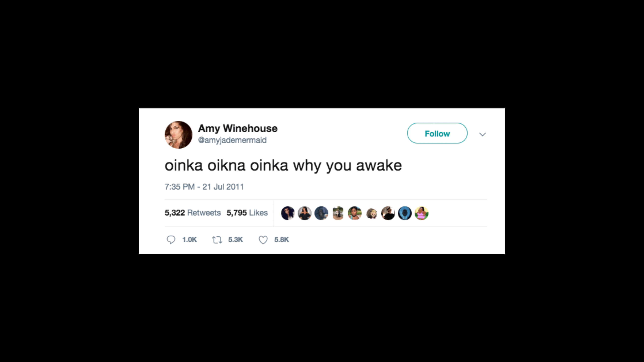This screenshot has height=362, width=644.
Task: Click the third liker avatar with dark blue tone
Action: click(321, 213)
